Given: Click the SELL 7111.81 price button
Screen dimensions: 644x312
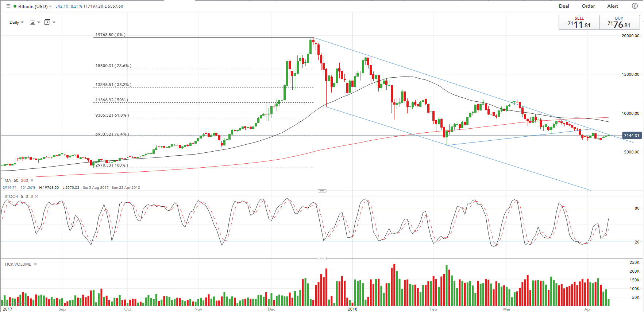Looking at the screenshot, I should pos(579,22).
